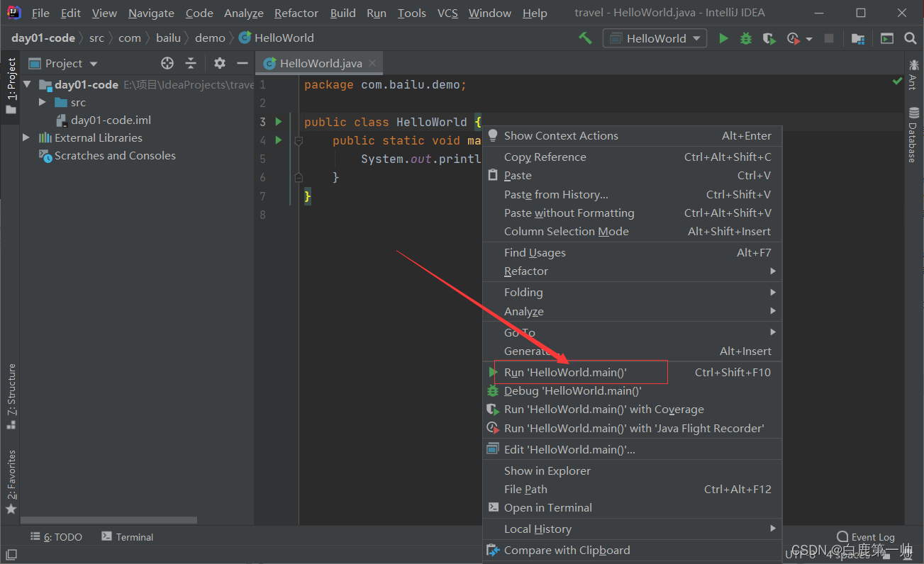This screenshot has height=564, width=924.
Task: Click the HelloWorld breadcrumb
Action: [276, 38]
